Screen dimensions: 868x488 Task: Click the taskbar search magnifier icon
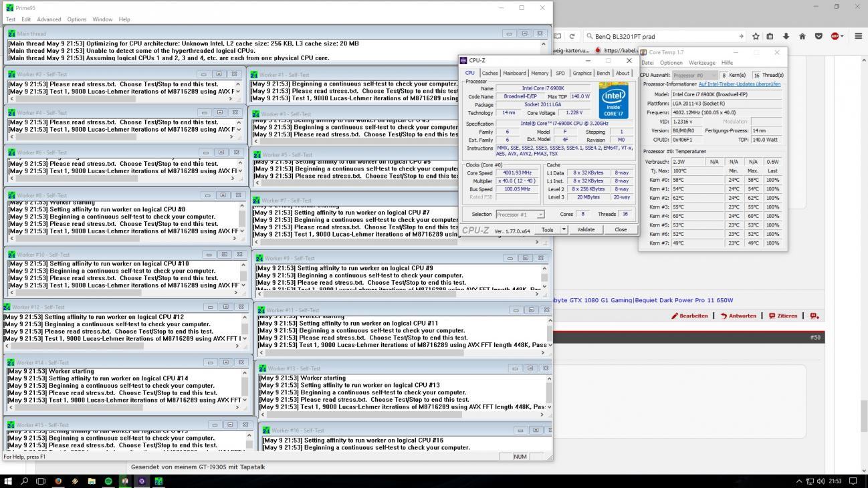coord(25,481)
